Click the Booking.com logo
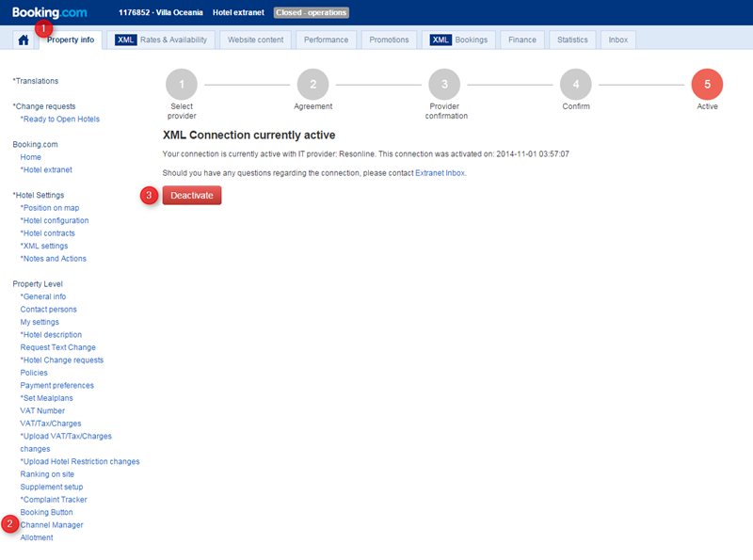 pos(50,12)
